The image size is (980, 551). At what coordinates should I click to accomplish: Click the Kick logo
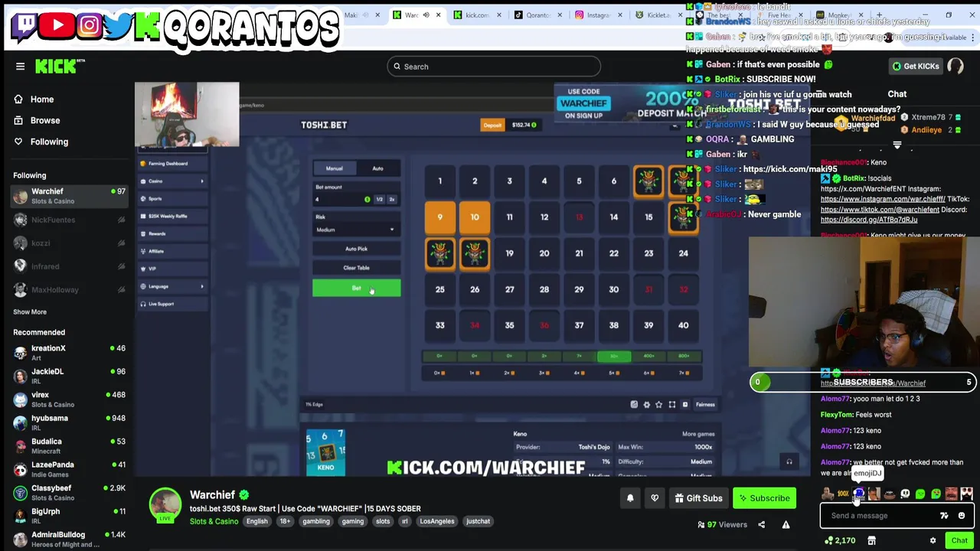click(56, 67)
